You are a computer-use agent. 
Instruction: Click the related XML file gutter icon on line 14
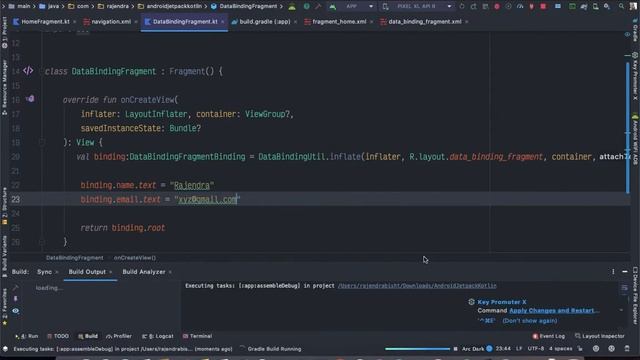coord(28,71)
